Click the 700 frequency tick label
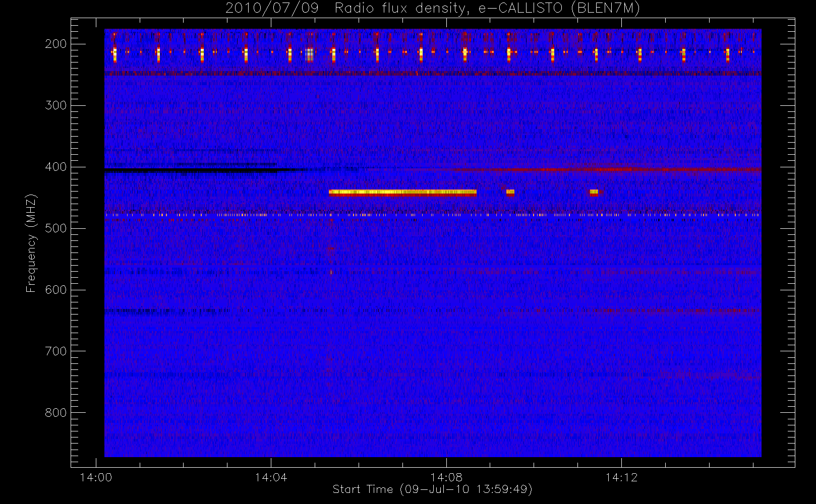This screenshot has width=816, height=504. pos(55,351)
